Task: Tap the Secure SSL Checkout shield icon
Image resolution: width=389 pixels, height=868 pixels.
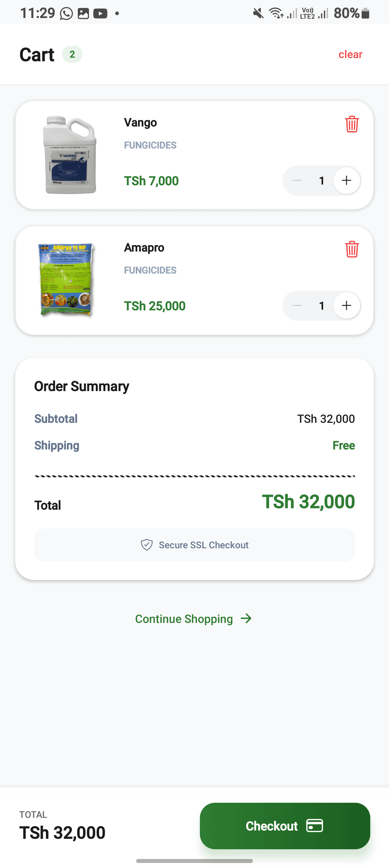Action: click(x=147, y=545)
